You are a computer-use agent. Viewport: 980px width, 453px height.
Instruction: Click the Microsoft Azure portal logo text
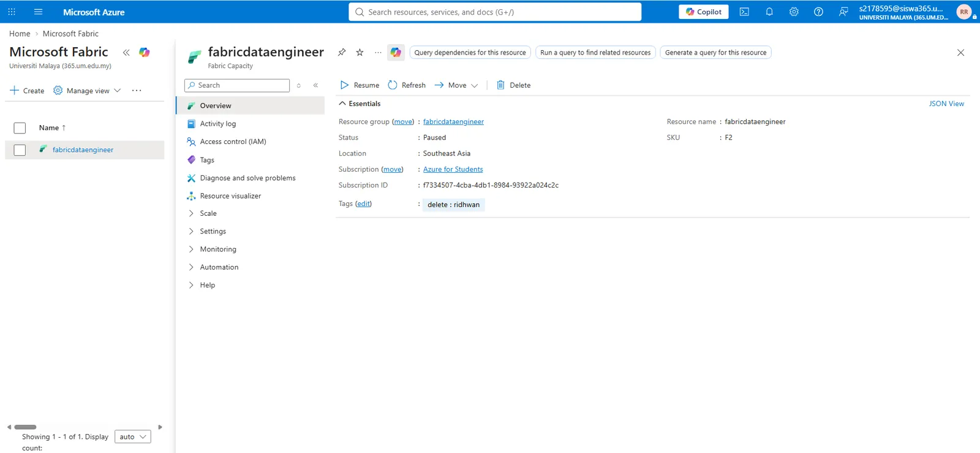(x=94, y=12)
